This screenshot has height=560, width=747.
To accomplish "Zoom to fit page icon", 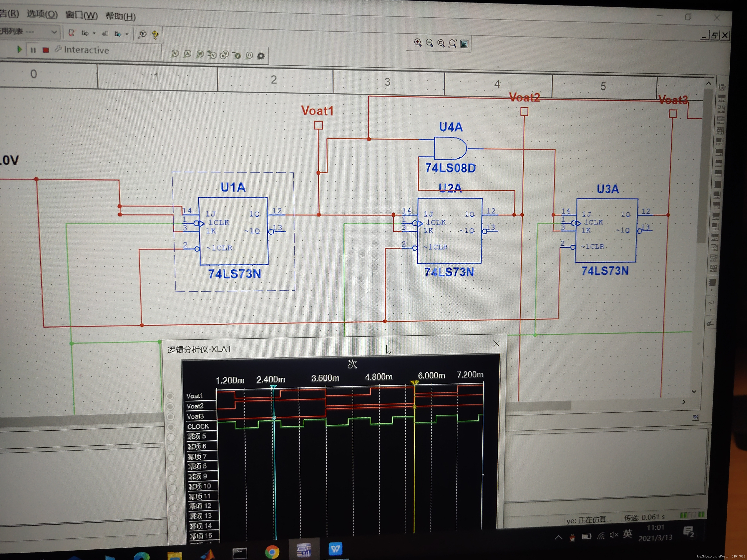I will 453,44.
